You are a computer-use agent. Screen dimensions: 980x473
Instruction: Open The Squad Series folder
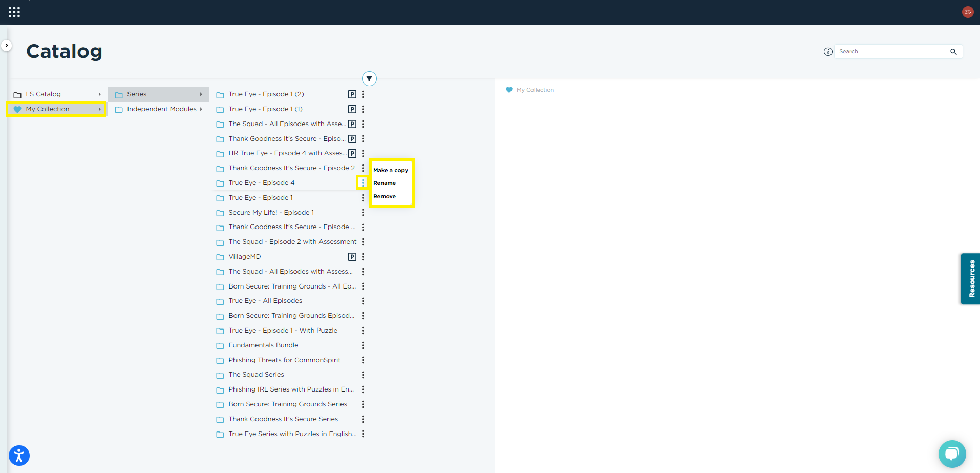256,375
